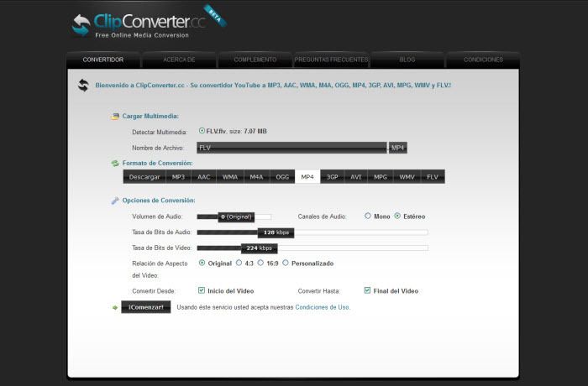Select M4A conversion format
588x386 pixels.
pyautogui.click(x=257, y=177)
